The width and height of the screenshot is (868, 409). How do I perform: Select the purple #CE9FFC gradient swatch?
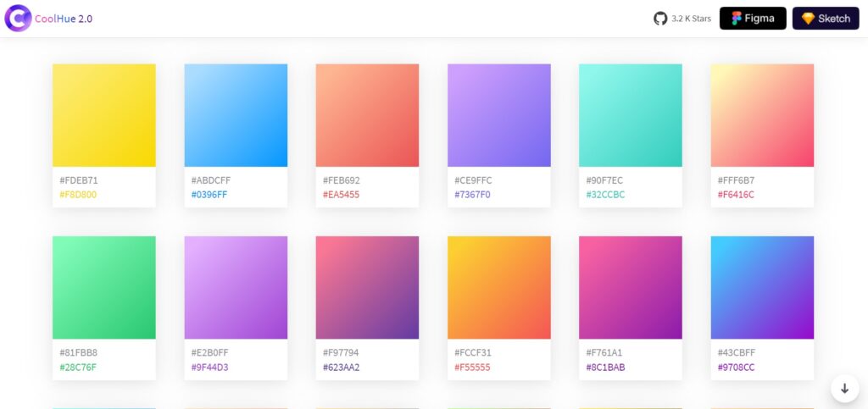click(498, 115)
